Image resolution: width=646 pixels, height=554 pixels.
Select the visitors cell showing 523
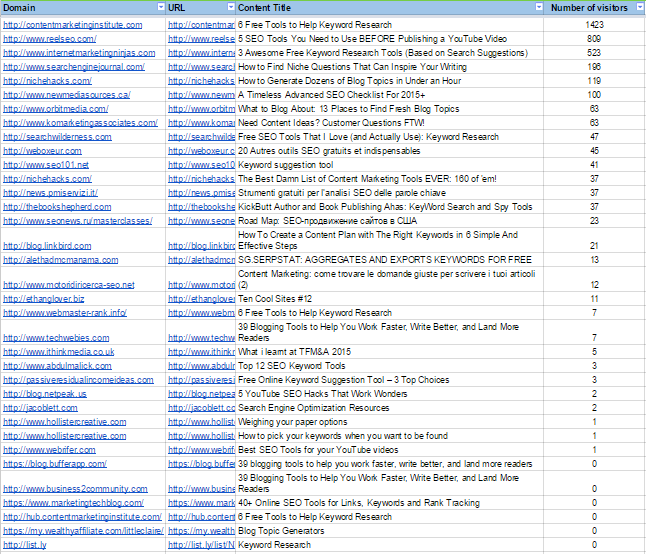[594, 53]
